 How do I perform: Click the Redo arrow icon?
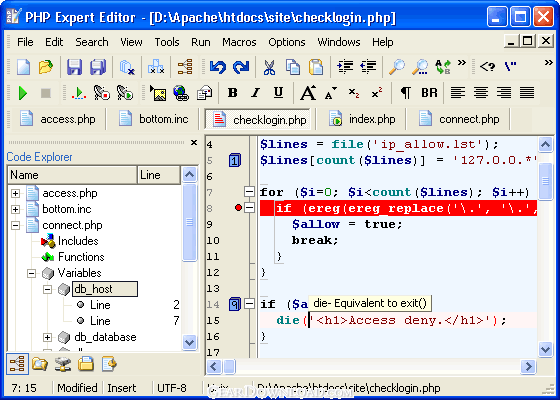coord(241,67)
